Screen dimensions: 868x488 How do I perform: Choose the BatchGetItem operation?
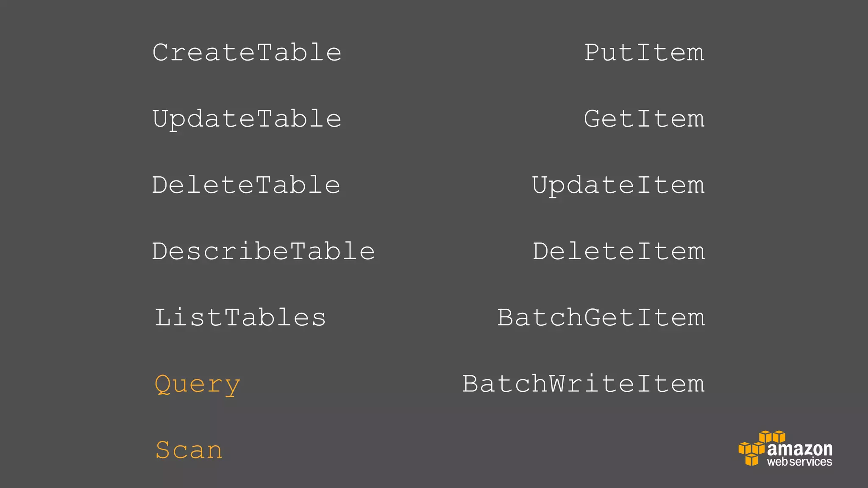tap(601, 318)
